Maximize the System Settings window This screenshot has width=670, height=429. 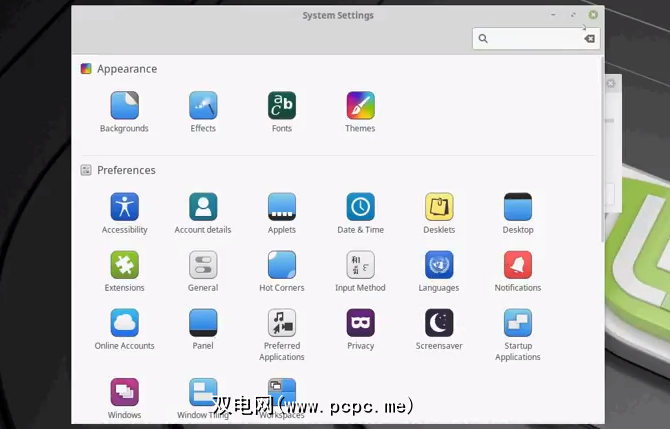pos(573,15)
